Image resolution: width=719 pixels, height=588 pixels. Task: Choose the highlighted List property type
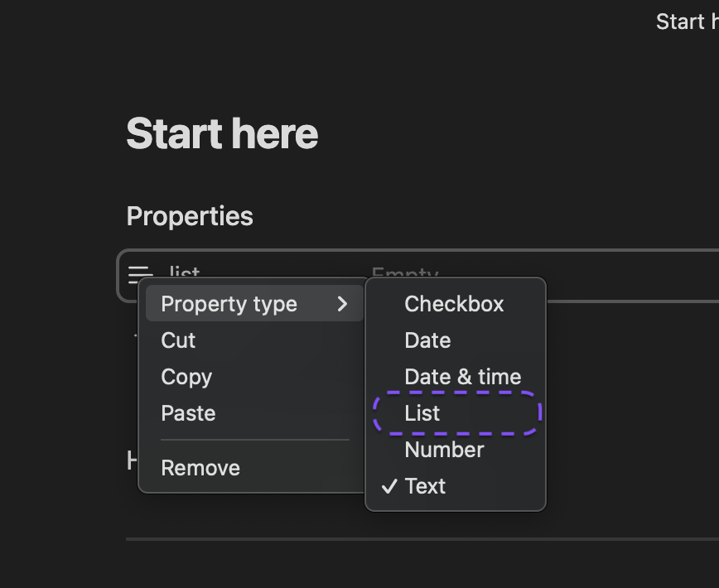[422, 413]
